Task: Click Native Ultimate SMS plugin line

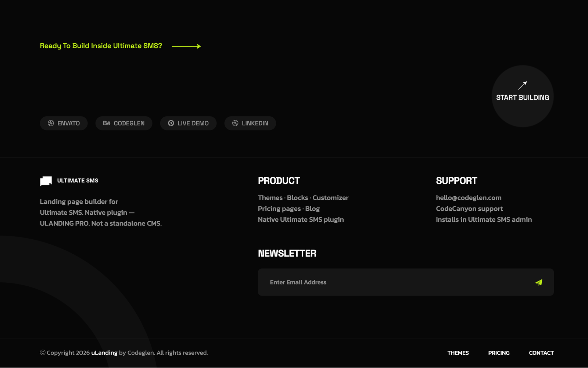Action: coord(301,219)
